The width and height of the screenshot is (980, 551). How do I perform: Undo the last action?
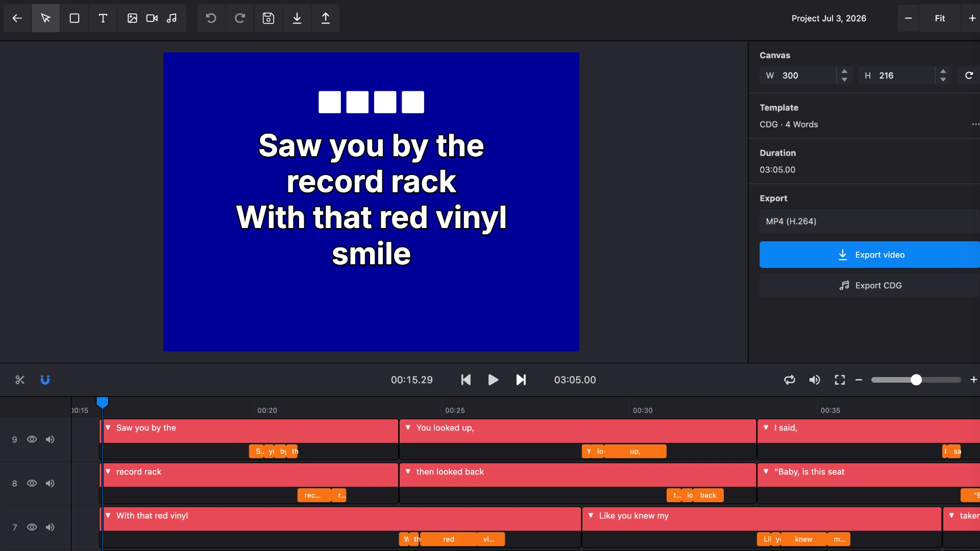click(211, 18)
